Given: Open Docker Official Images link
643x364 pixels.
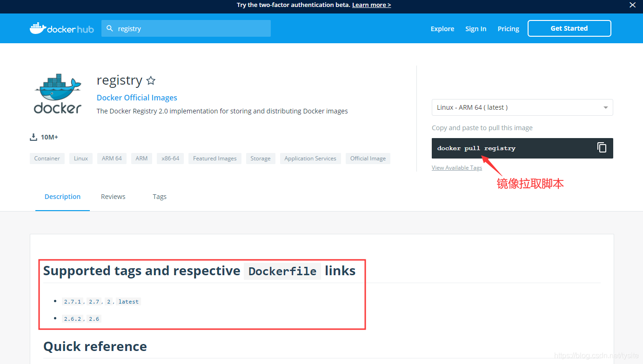Looking at the screenshot, I should [137, 98].
